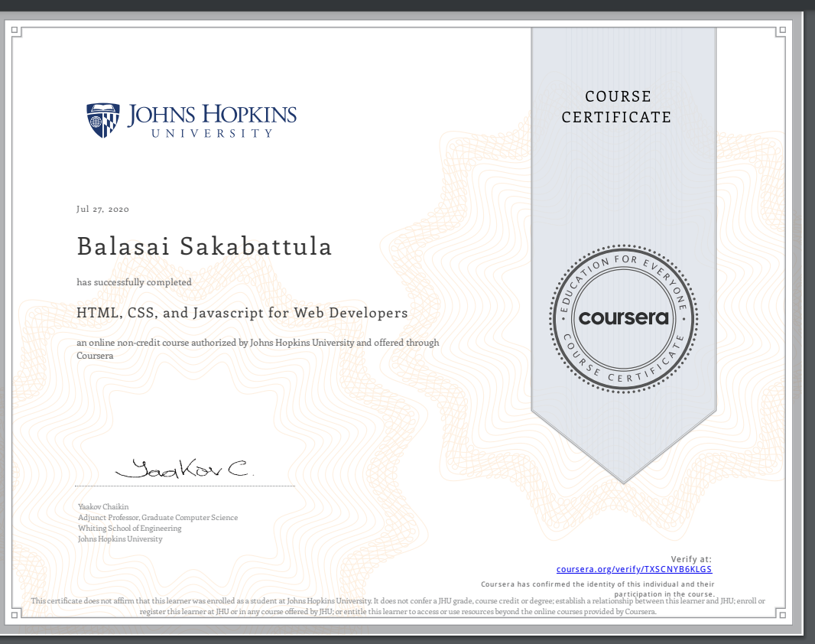This screenshot has height=644, width=815.
Task: Click "Whiting School of Engineering" text
Action: pyautogui.click(x=130, y=528)
